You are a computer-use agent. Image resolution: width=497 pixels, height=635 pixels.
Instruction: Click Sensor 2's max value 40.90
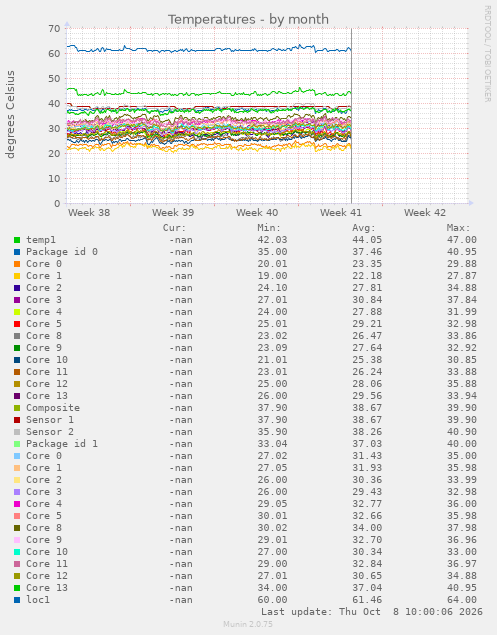(462, 432)
